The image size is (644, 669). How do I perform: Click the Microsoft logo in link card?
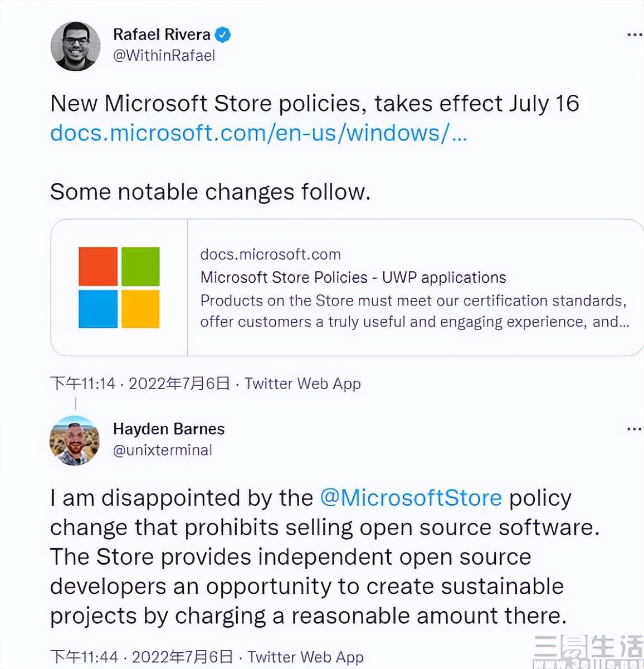click(119, 288)
